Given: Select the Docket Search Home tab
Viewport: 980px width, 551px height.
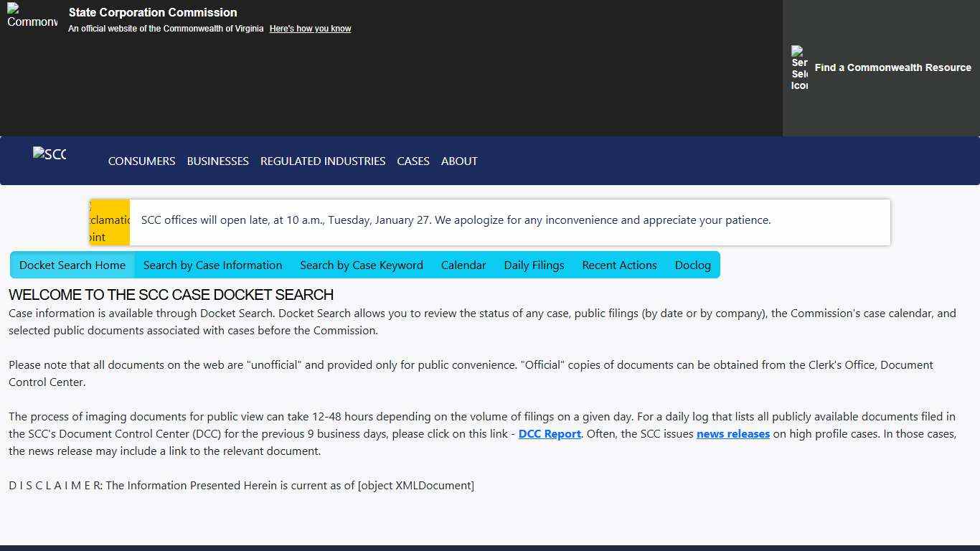Looking at the screenshot, I should point(72,265).
